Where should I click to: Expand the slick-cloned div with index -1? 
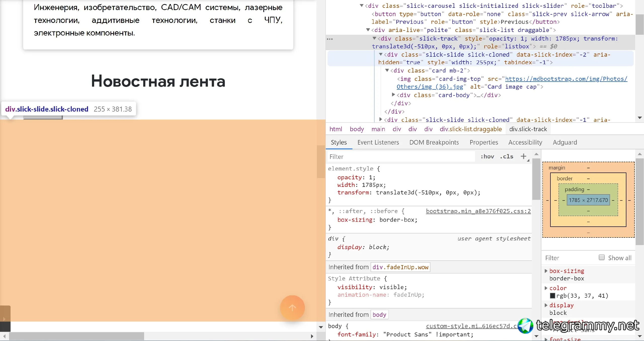point(381,119)
